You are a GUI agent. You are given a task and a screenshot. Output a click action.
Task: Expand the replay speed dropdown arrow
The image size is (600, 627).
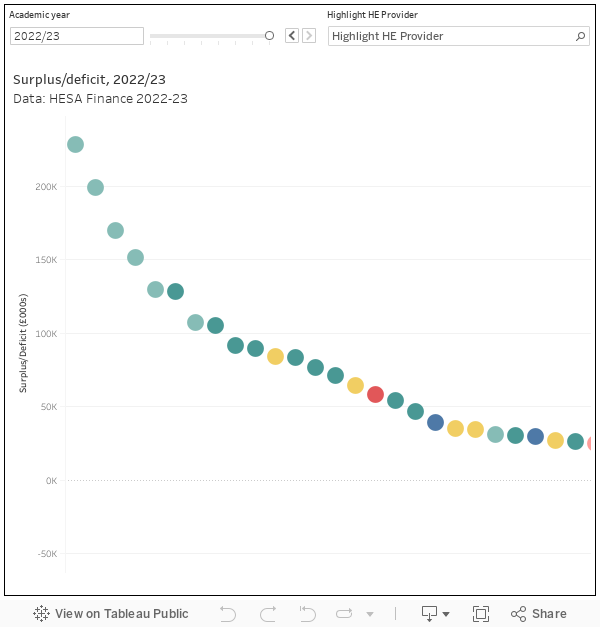pyautogui.click(x=369, y=613)
